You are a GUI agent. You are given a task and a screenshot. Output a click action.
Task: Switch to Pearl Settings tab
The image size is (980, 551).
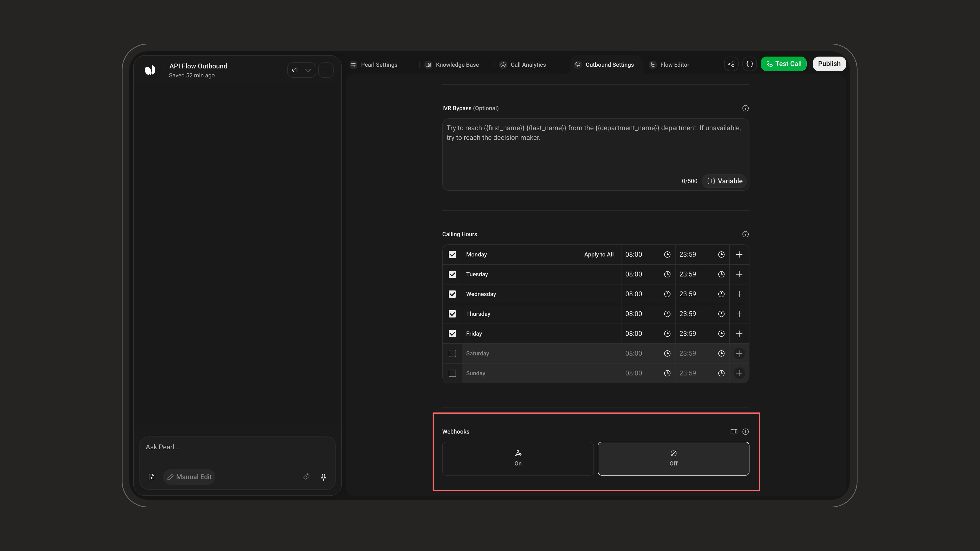pyautogui.click(x=374, y=65)
